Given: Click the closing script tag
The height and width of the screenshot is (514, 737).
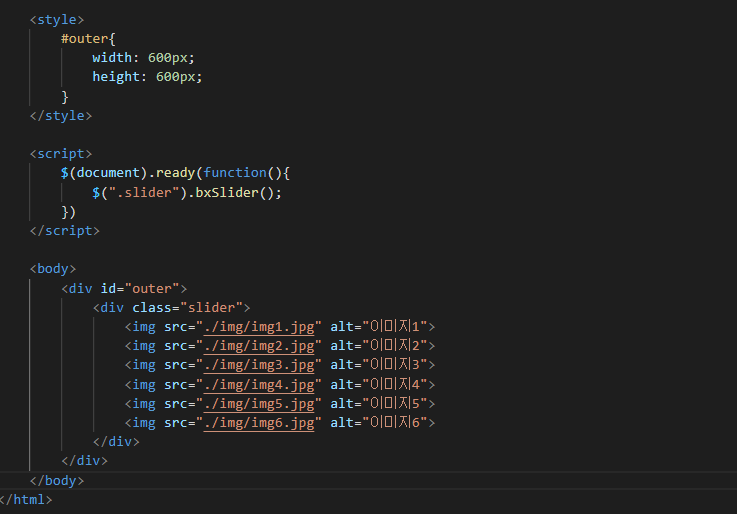Looking at the screenshot, I should [x=64, y=231].
